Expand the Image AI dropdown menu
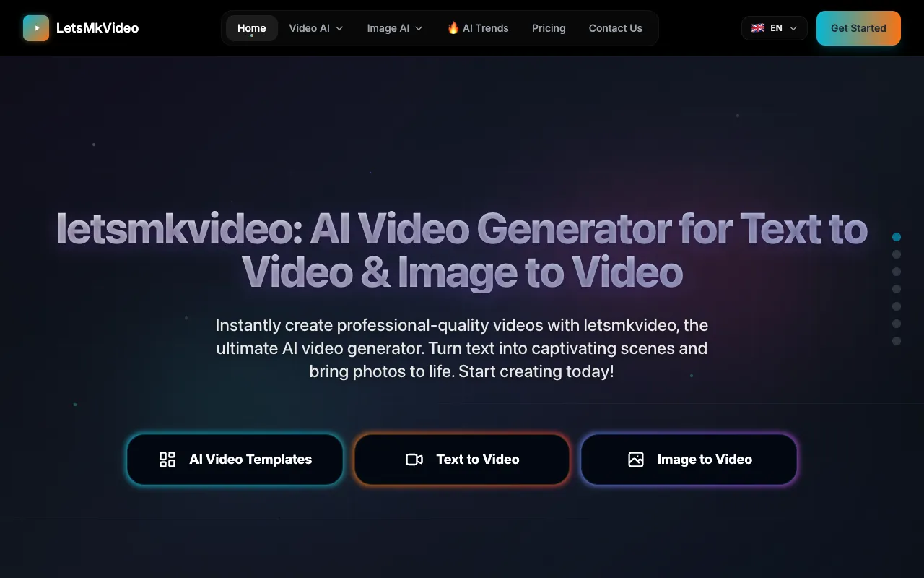Viewport: 924px width, 578px height. pos(395,28)
